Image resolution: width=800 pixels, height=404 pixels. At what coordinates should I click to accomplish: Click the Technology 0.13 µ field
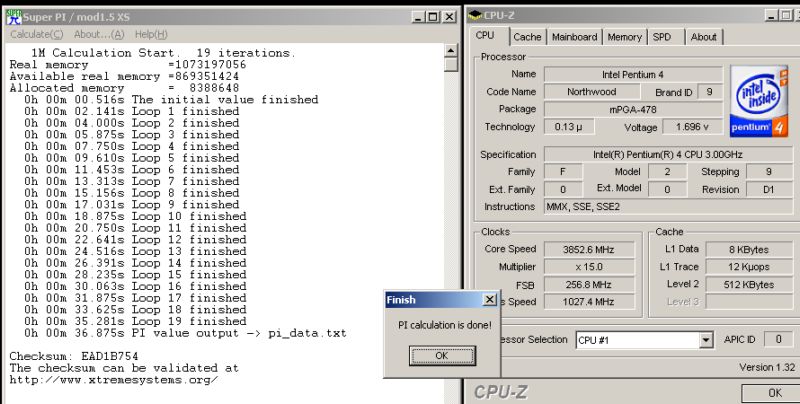pos(568,127)
